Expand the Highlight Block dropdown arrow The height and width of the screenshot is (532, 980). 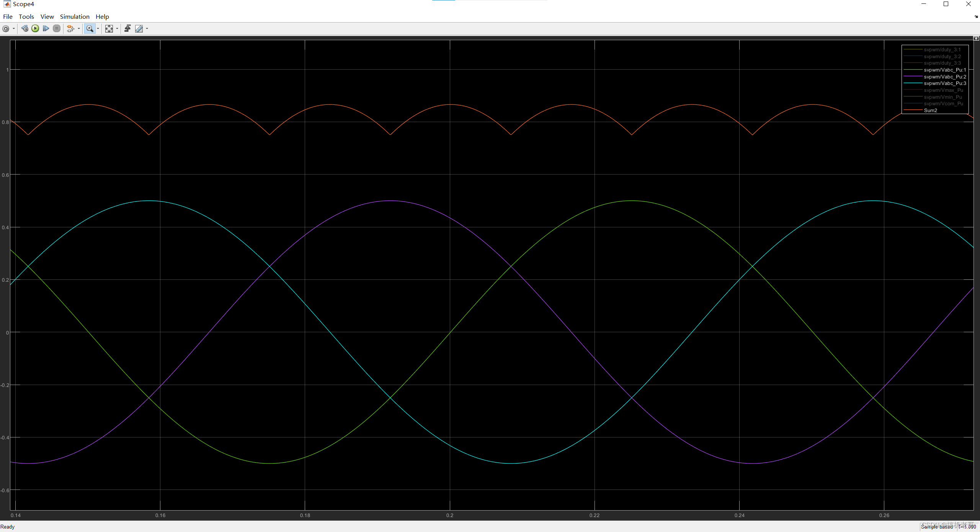79,29
